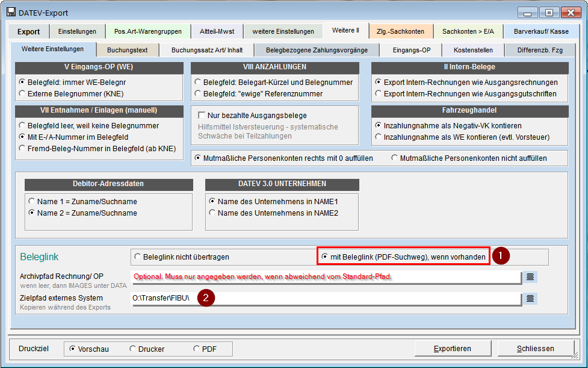Choose 'mit Beleglink (PDF-Suchweg), wenn vorhanden'
The width and height of the screenshot is (588, 368).
(x=403, y=257)
